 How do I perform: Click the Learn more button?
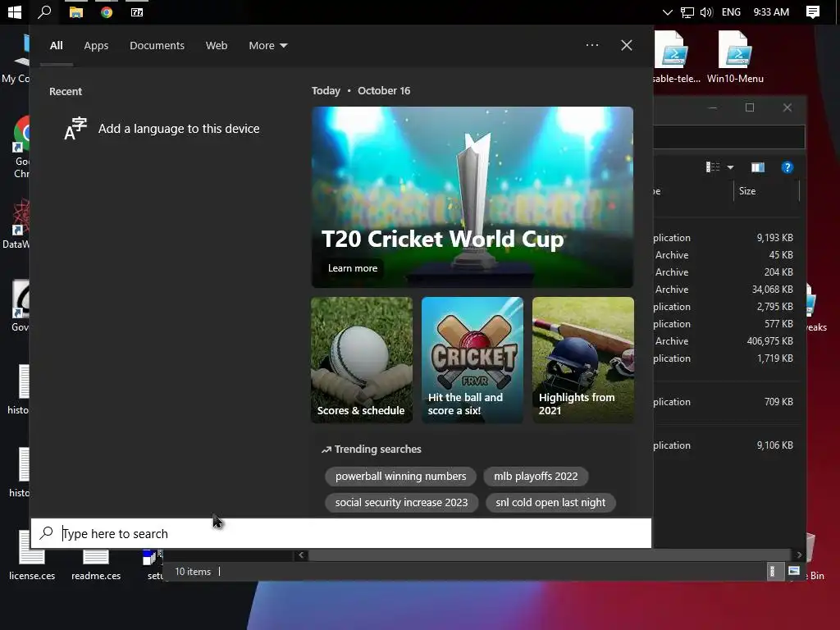[353, 268]
